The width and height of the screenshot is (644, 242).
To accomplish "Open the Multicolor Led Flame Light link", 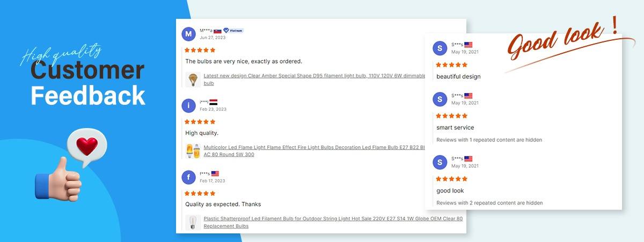I will pos(314,147).
